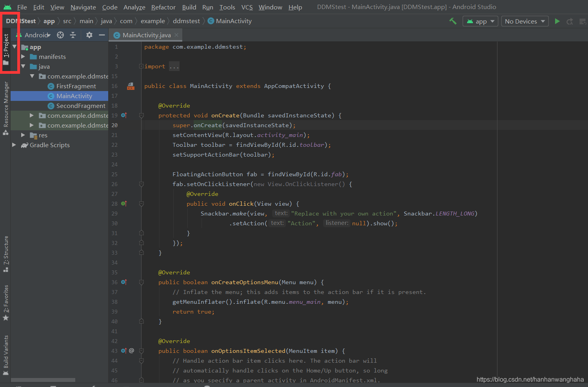Open the VCS menu
This screenshot has width=588, height=387.
[247, 7]
